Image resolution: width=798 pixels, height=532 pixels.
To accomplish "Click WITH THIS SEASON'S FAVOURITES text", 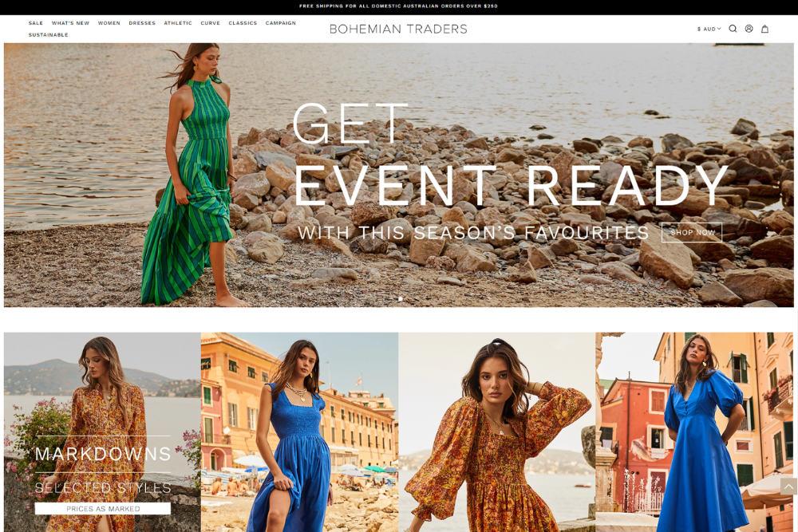I will (x=473, y=233).
